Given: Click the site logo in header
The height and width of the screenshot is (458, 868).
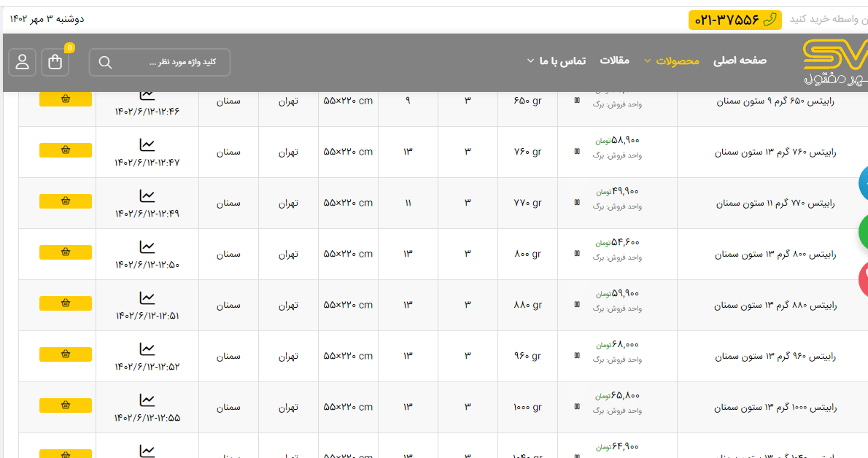Looking at the screenshot, I should coord(834,62).
